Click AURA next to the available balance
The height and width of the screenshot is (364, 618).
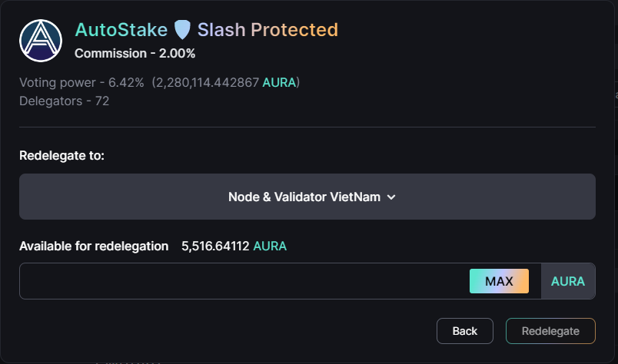(270, 246)
